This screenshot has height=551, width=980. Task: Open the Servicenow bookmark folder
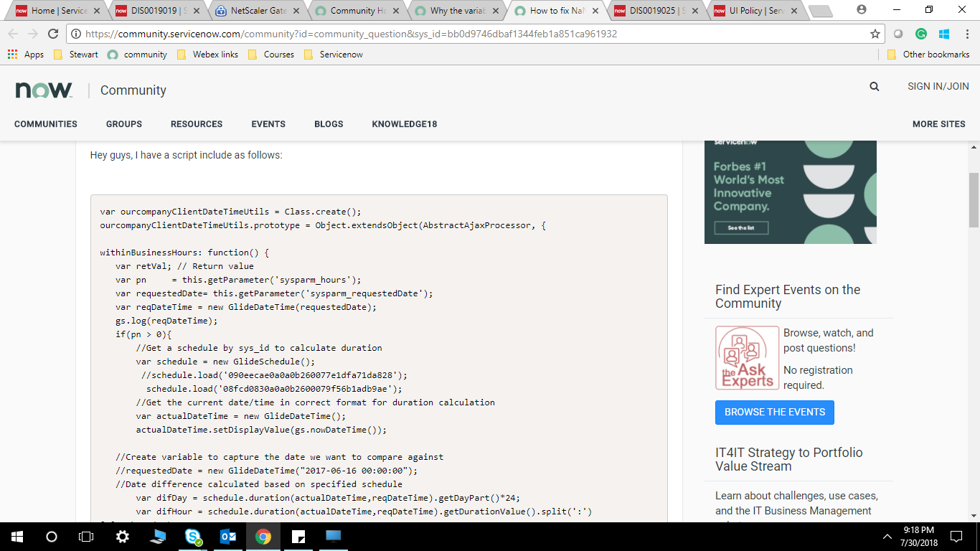pos(334,55)
